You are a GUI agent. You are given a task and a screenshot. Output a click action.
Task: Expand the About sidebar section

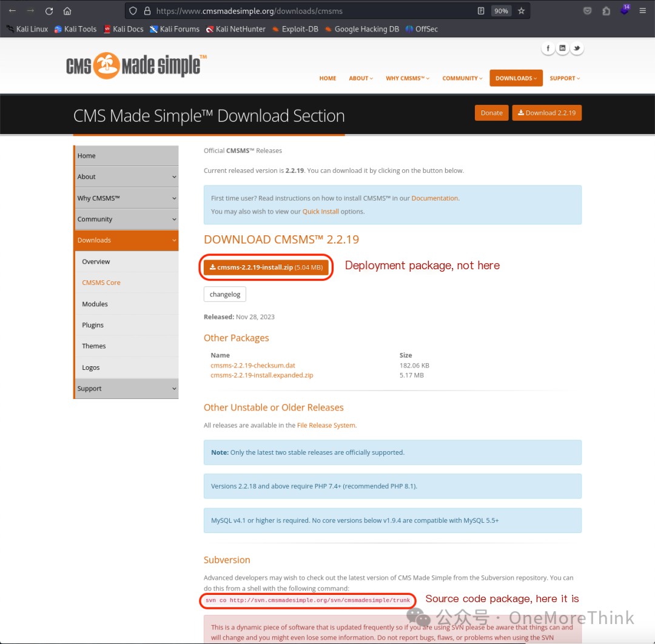(127, 176)
